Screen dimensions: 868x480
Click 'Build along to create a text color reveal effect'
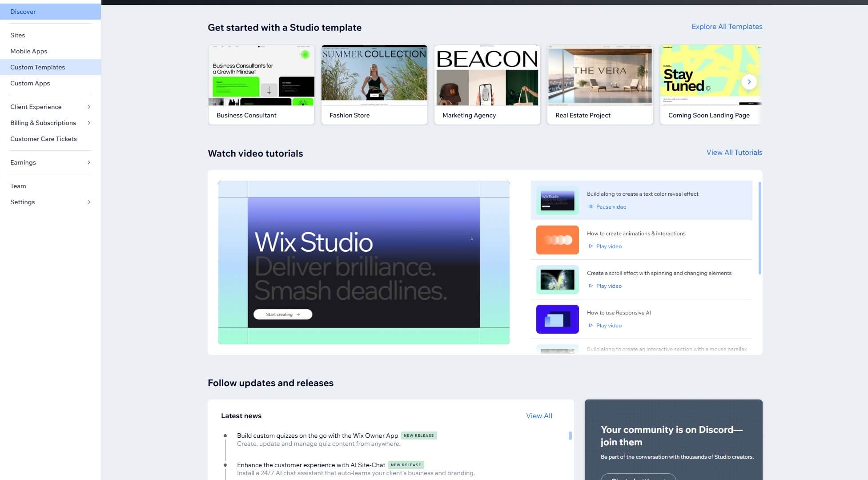click(643, 194)
